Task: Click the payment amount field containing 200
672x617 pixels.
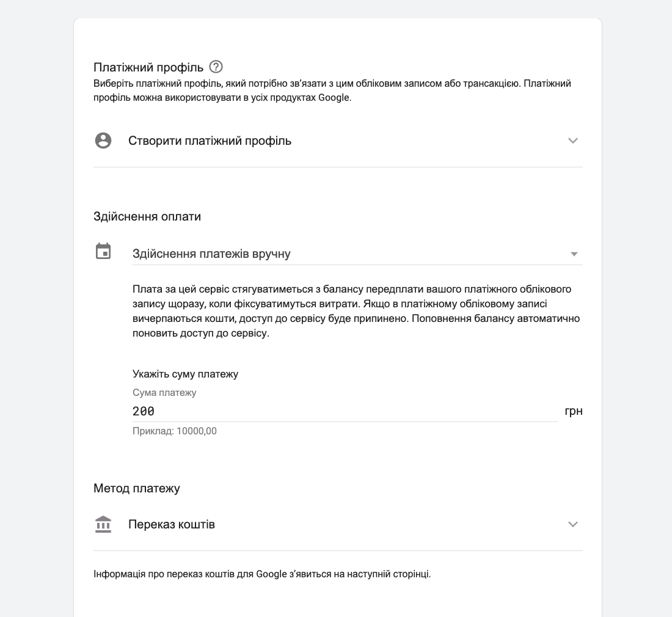Action: [x=345, y=411]
